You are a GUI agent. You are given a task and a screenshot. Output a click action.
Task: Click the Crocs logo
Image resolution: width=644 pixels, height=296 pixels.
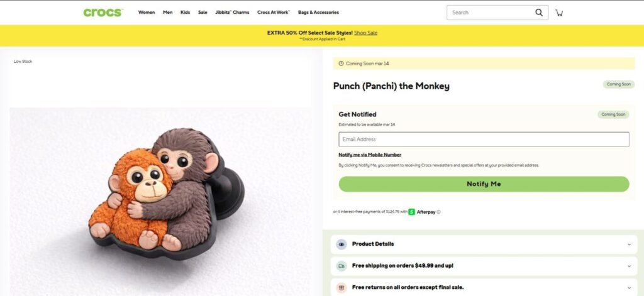pos(103,13)
